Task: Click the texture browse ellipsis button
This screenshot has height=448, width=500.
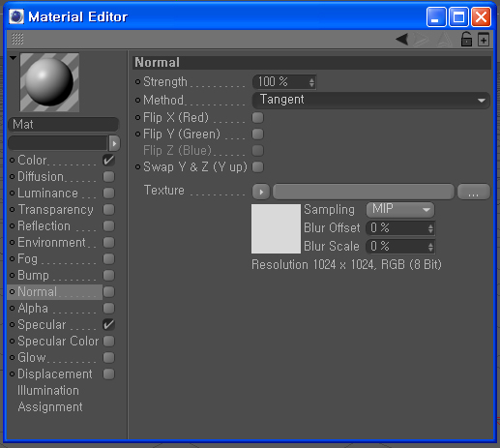Action: [473, 192]
